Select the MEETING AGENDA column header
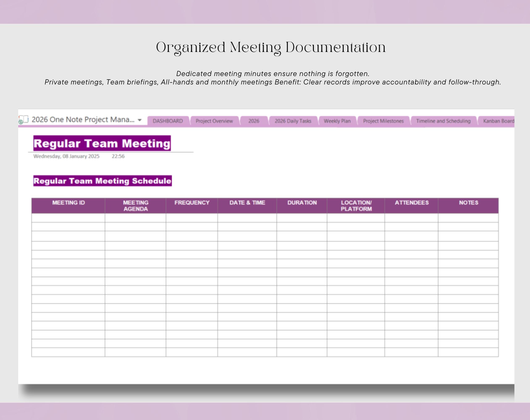 tap(135, 206)
